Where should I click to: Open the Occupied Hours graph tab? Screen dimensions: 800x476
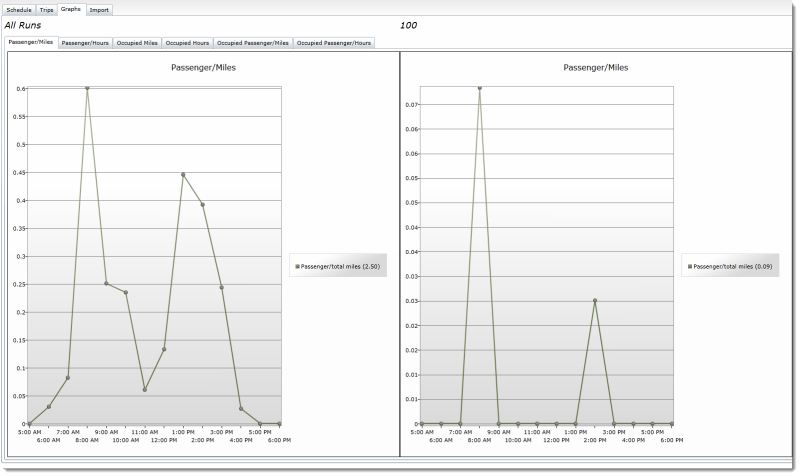pos(187,43)
